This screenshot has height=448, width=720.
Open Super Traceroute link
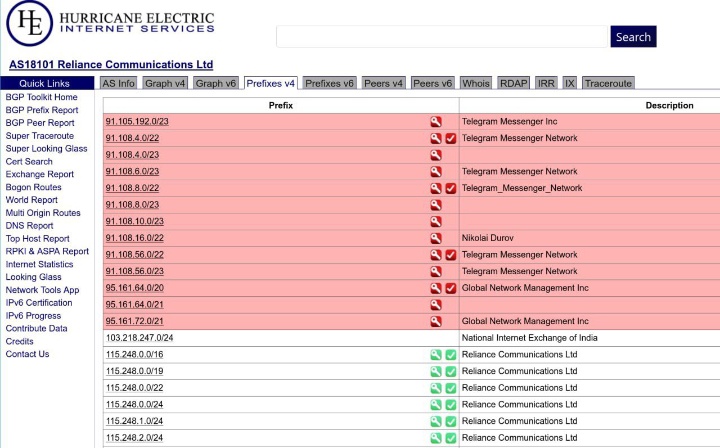[x=39, y=136]
